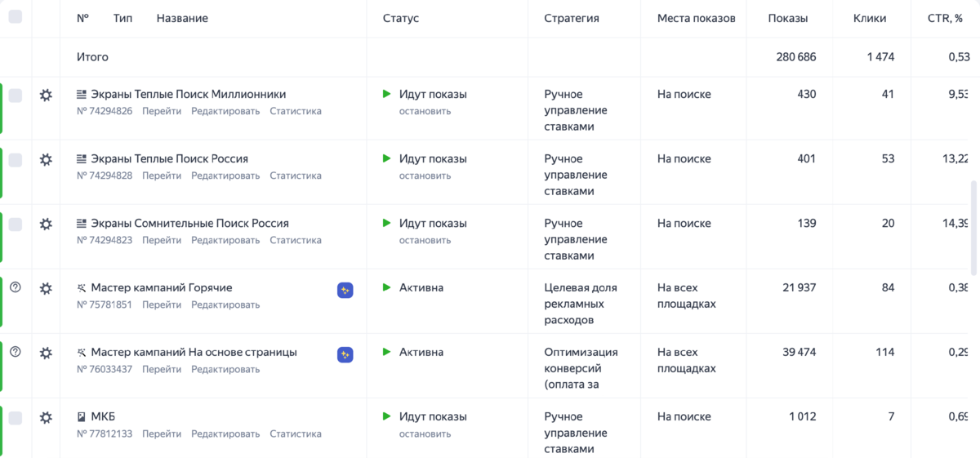Open settings gear for Мастер кампаний Горячие
Screen dimensions: 980x458
pos(46,288)
